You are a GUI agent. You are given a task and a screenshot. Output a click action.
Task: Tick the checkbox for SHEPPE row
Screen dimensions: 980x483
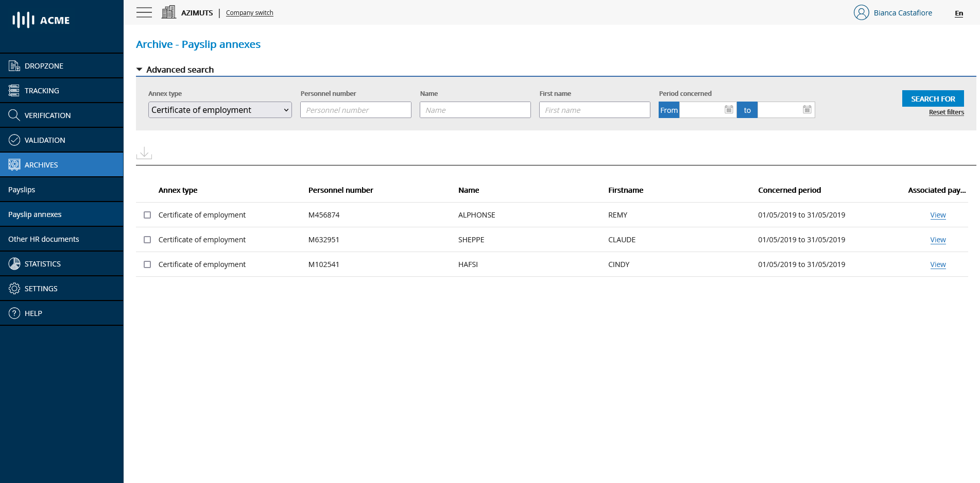coord(147,240)
